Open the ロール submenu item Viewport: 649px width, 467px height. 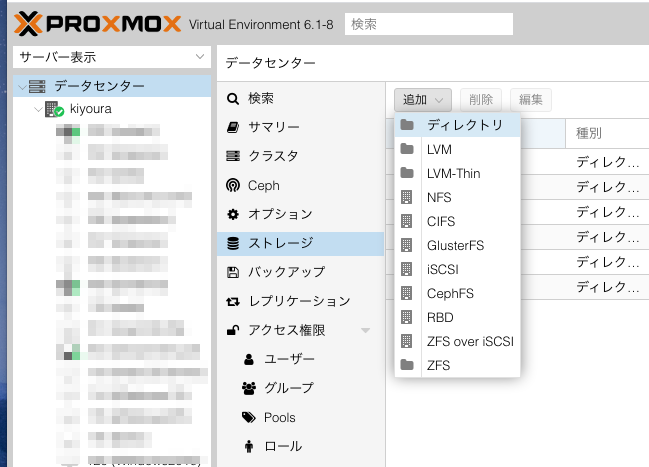pyautogui.click(x=300, y=446)
